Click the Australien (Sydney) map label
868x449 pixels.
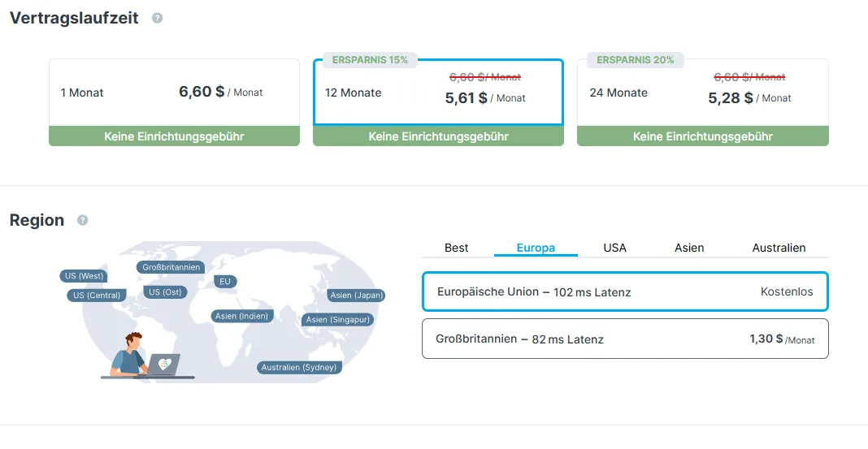coord(299,367)
